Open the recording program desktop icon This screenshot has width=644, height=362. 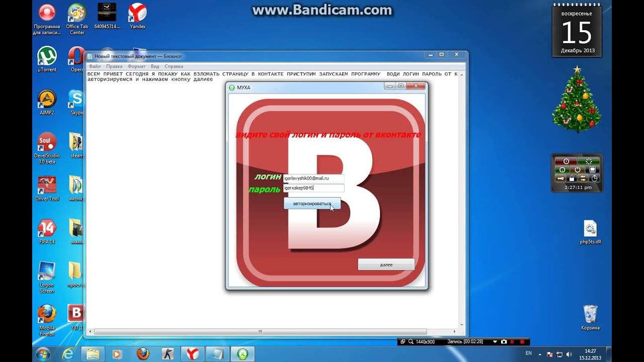[47, 20]
